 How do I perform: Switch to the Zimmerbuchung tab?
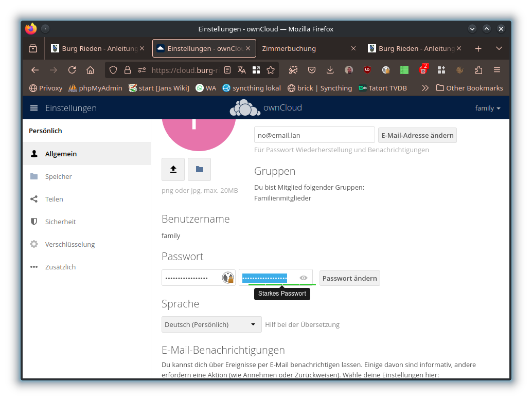[x=289, y=48]
